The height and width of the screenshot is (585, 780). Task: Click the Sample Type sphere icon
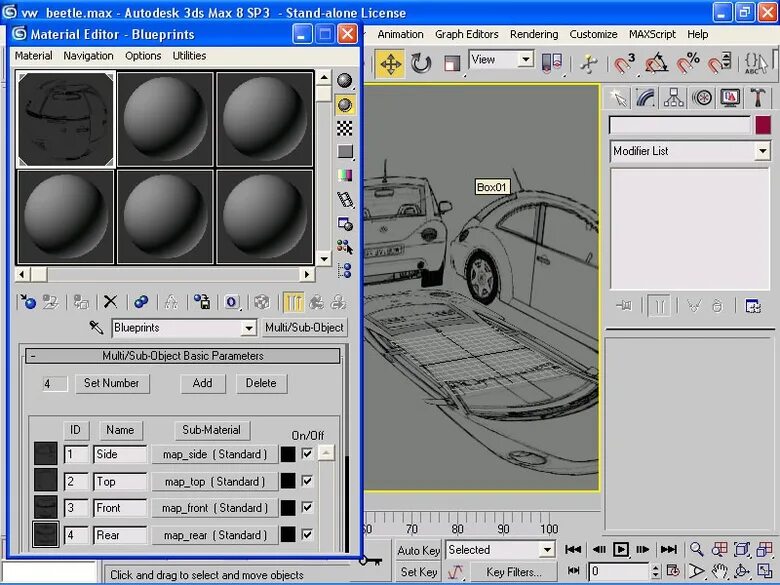click(345, 81)
